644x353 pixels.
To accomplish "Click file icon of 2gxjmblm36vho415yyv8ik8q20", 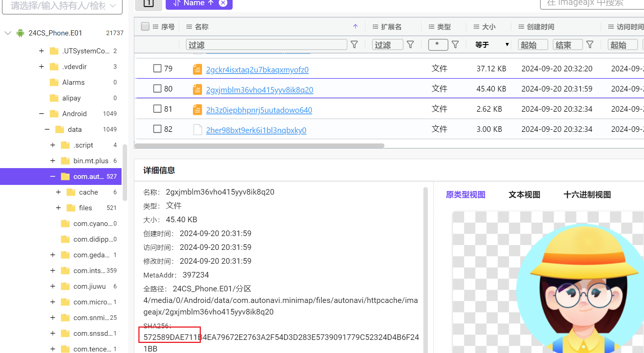I will [x=197, y=89].
